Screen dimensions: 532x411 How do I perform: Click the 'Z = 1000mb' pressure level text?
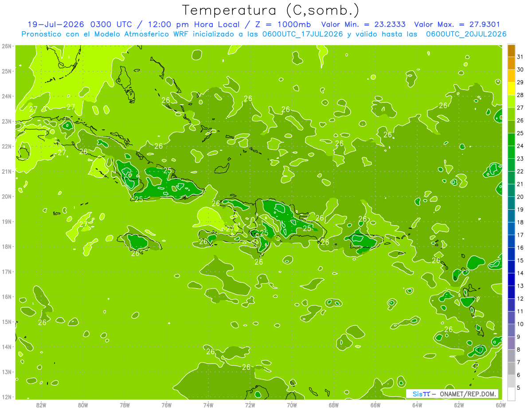coord(282,24)
